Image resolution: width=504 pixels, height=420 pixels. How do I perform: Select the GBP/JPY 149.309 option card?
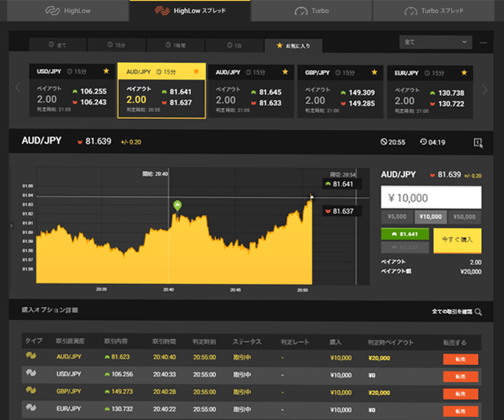[x=341, y=92]
